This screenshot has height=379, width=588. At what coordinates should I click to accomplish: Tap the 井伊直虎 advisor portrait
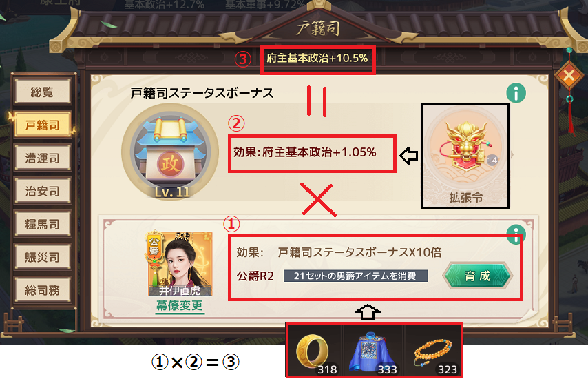180,264
